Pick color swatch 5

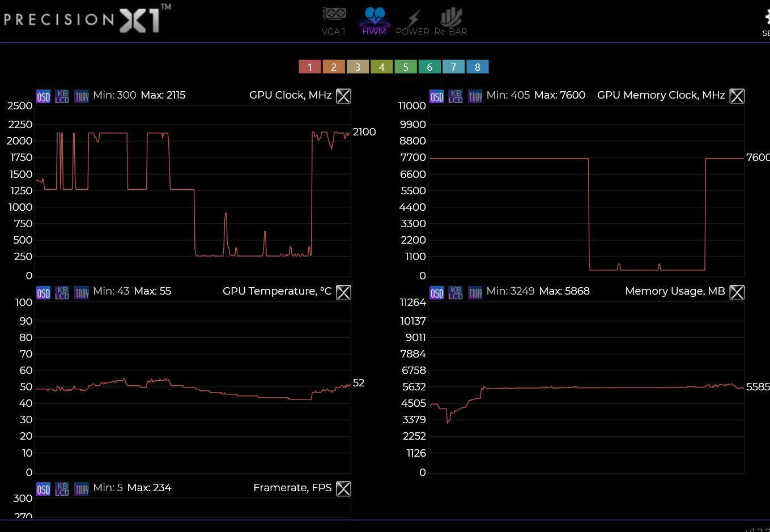point(406,67)
